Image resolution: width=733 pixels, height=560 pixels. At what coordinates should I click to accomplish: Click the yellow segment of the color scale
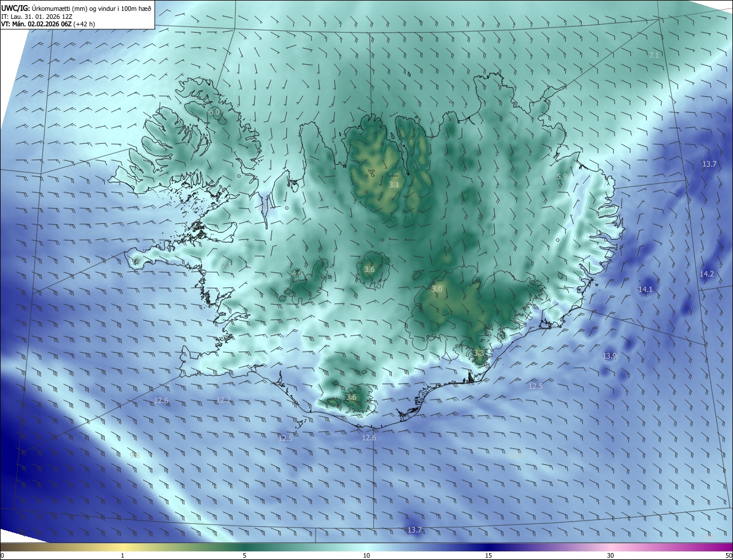(x=123, y=547)
